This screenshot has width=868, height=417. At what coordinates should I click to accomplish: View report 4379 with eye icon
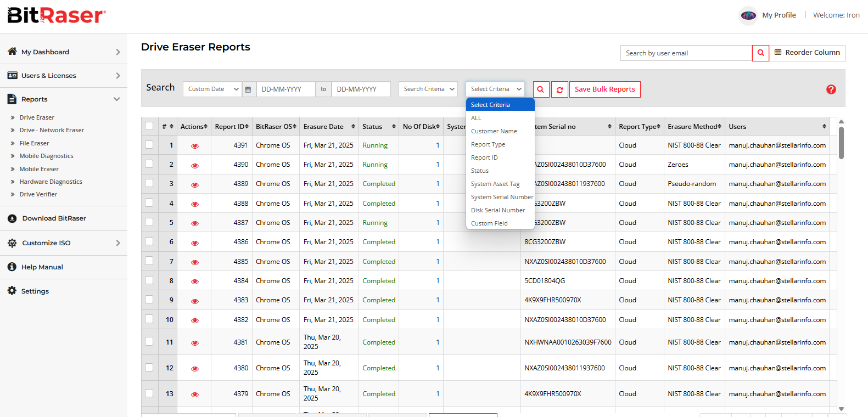195,395
